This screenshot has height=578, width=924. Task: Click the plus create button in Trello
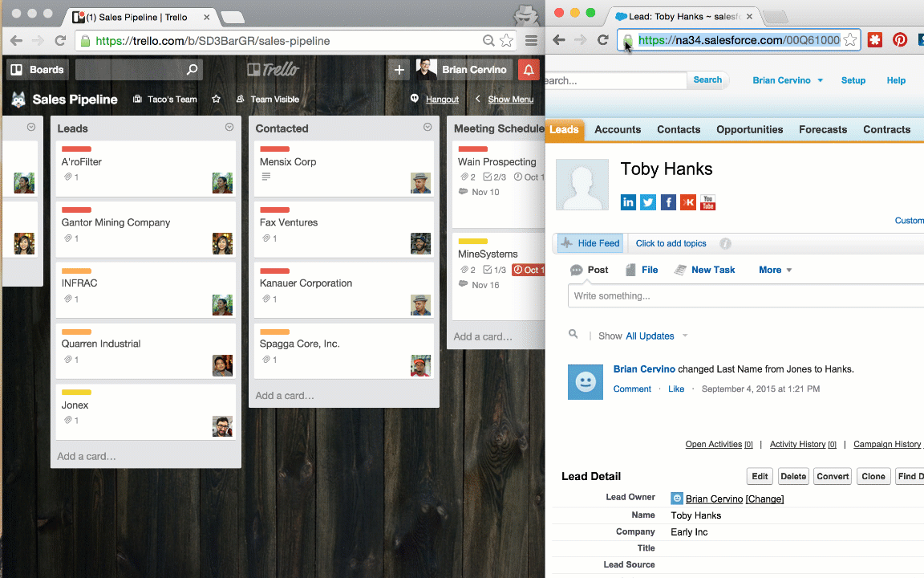tap(399, 70)
